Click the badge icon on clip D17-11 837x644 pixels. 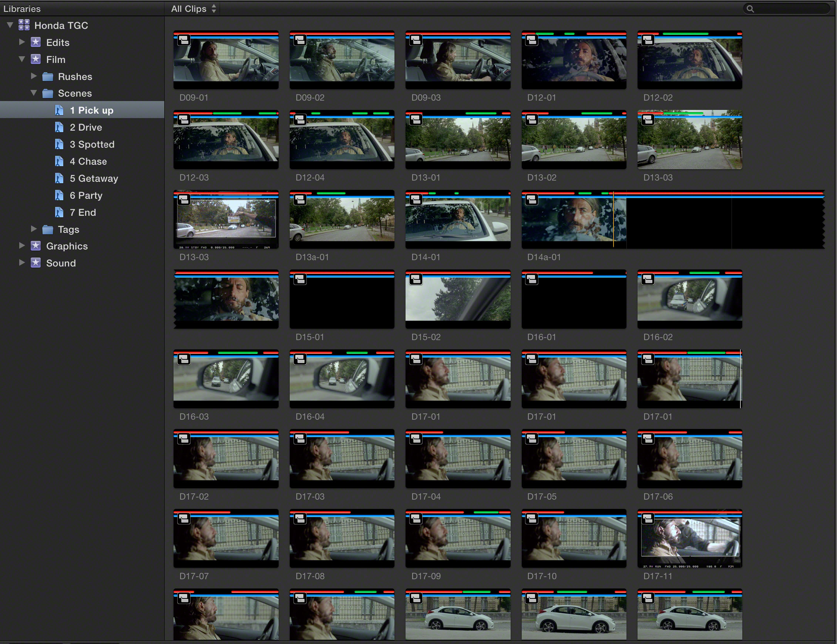pos(648,519)
